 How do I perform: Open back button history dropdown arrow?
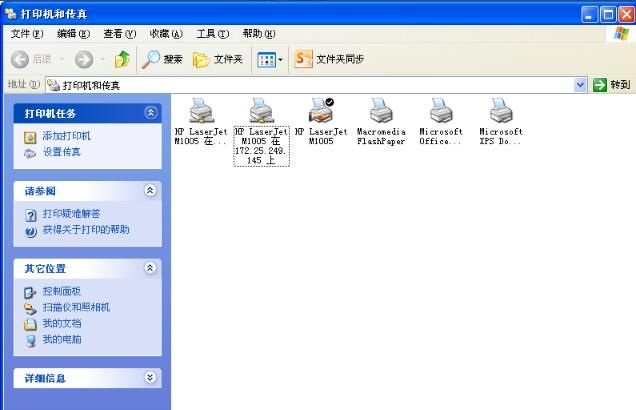(62, 60)
